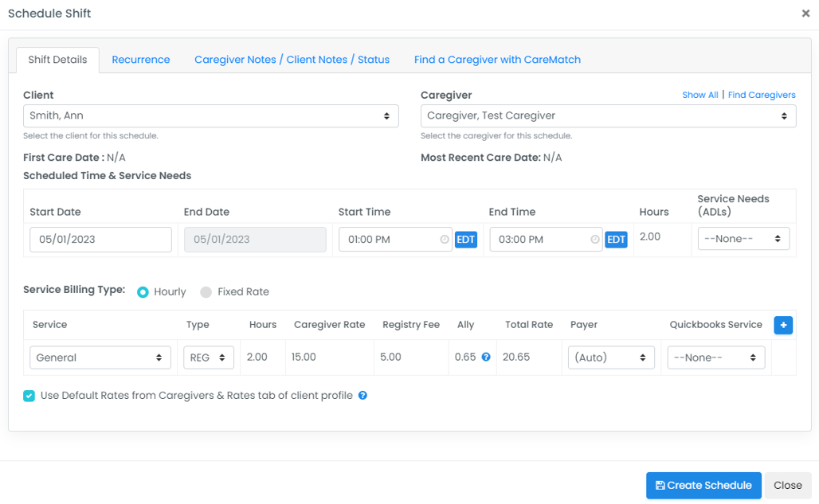Switch to the Recurrence tab
The width and height of the screenshot is (819, 504).
pyautogui.click(x=141, y=59)
